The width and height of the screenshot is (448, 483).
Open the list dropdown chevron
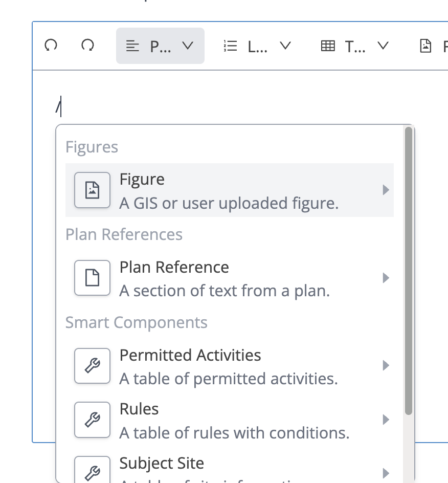tap(285, 46)
